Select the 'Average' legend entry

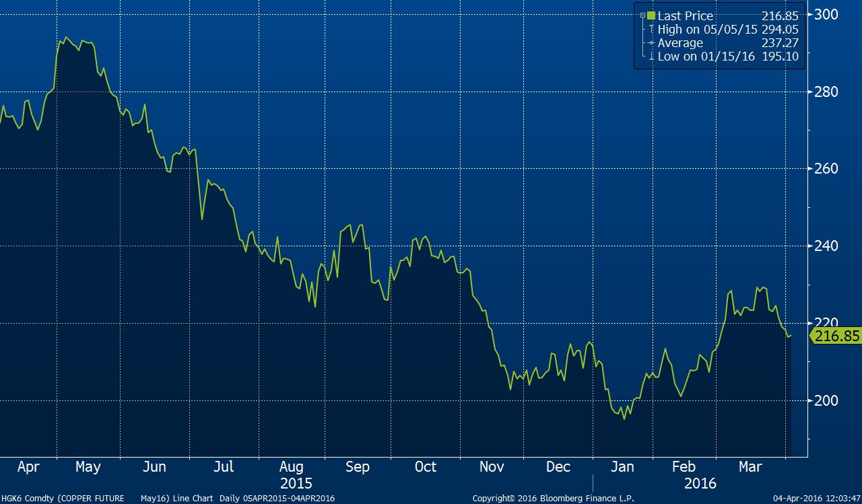(680, 43)
